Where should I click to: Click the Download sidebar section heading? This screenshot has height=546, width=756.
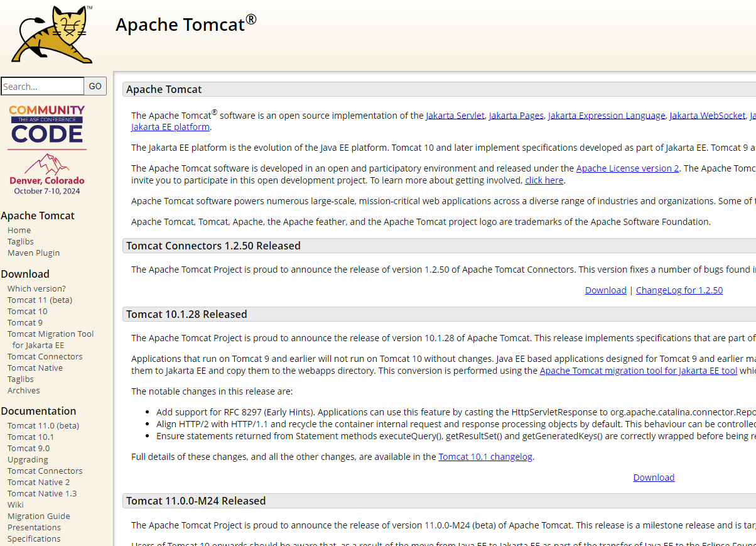click(25, 274)
